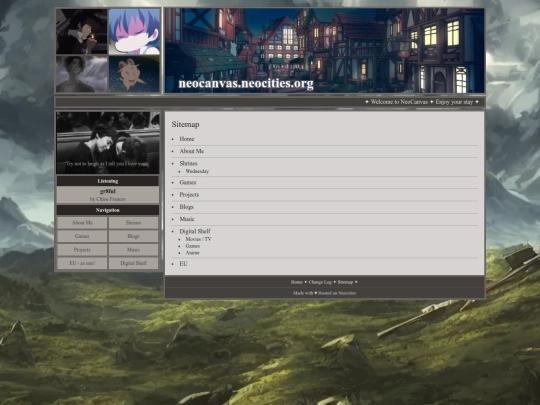
Task: Click the grayscale portrait thumbnail
Action: pos(82,74)
